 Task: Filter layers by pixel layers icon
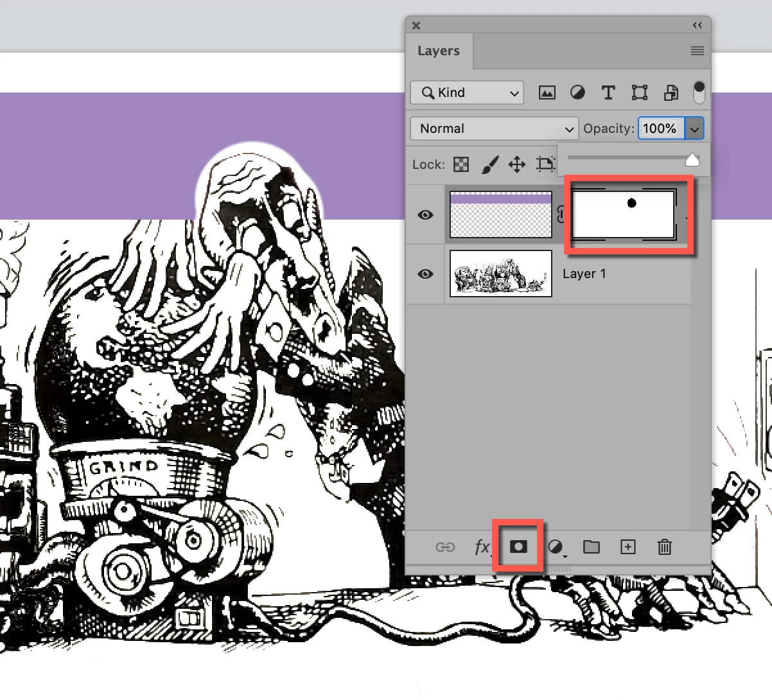(547, 92)
